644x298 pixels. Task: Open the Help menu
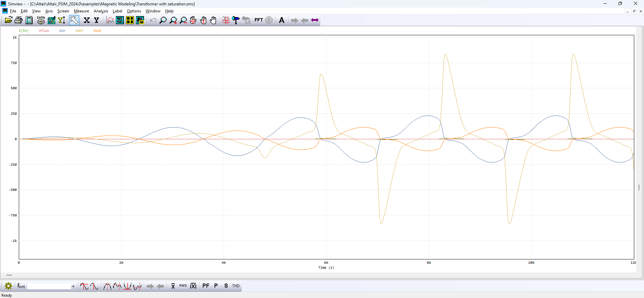(169, 11)
